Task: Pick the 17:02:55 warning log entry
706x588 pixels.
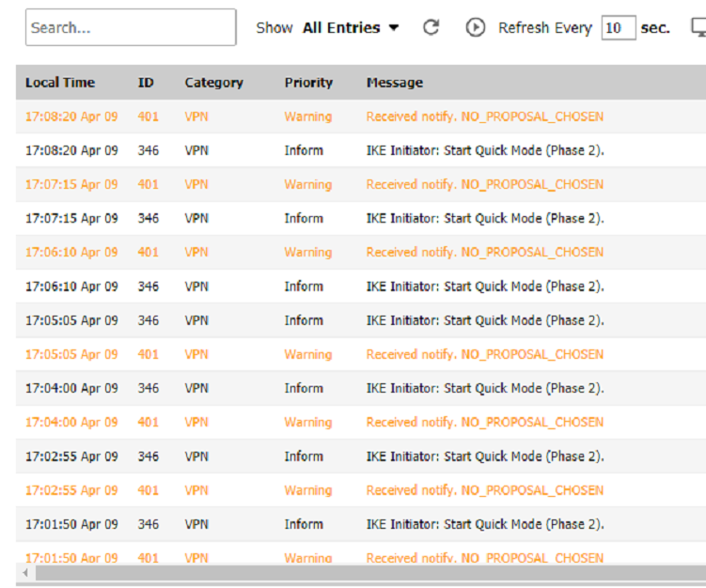Action: [x=484, y=490]
